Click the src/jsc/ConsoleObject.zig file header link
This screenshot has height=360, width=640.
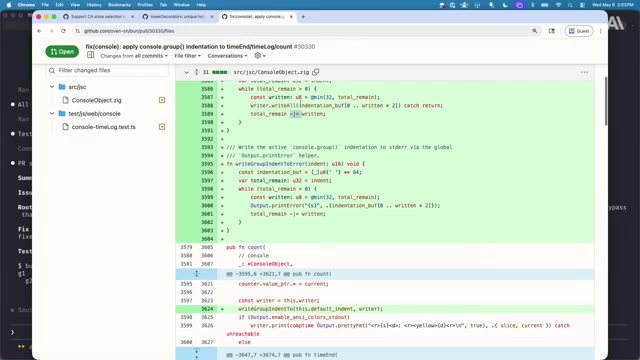271,72
